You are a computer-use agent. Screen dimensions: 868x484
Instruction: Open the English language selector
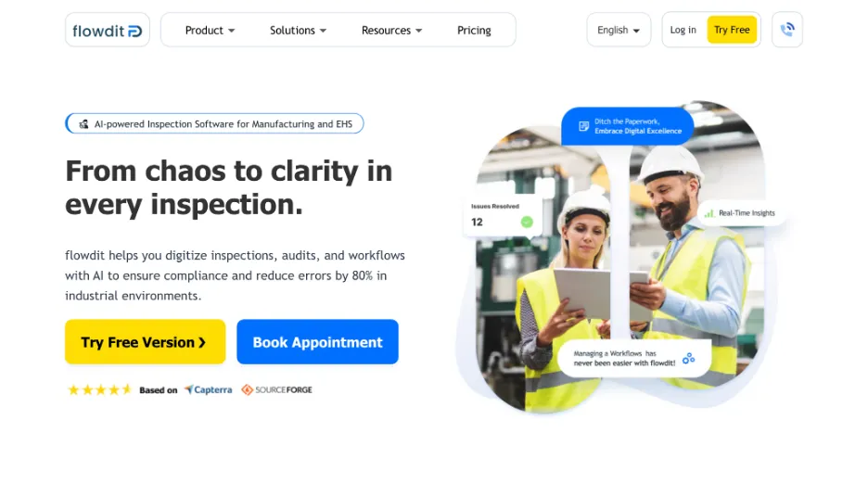619,30
